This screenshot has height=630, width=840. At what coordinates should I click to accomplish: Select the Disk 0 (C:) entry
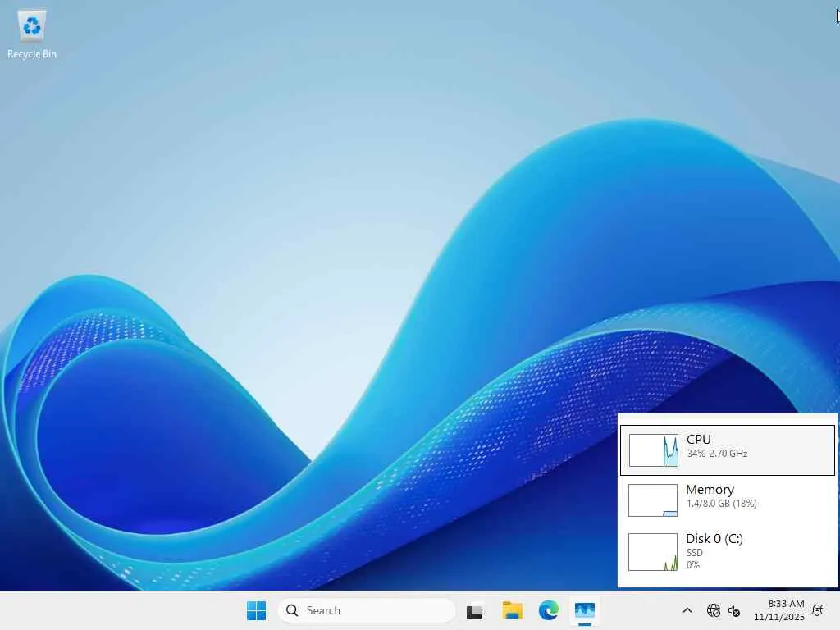(728, 551)
